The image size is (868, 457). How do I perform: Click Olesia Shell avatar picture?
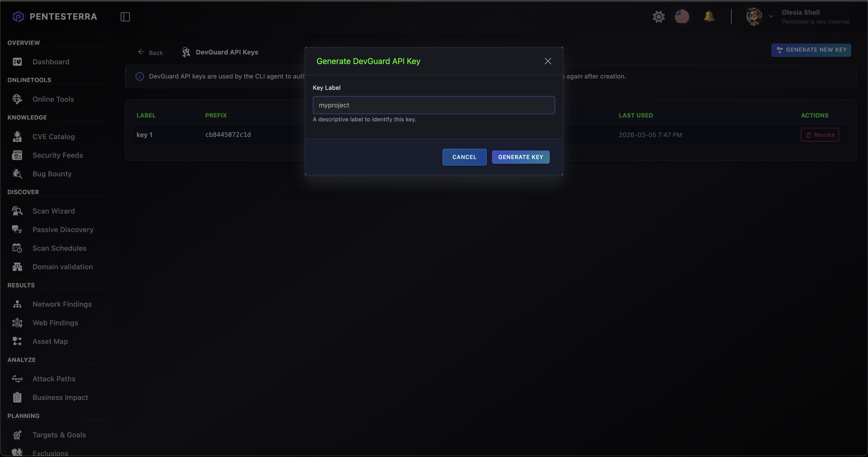[x=754, y=17]
